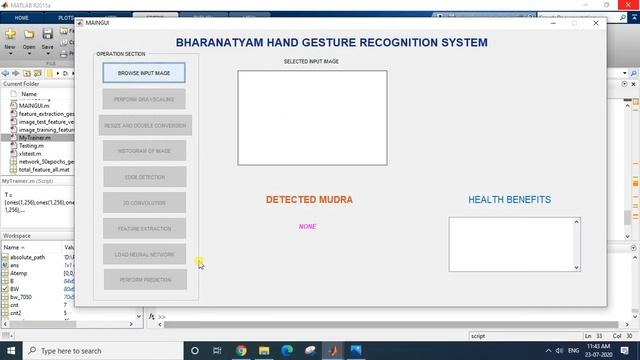This screenshot has height=360, width=640.
Task: Select MAINGUI.m in Current Folder
Action: click(x=34, y=106)
